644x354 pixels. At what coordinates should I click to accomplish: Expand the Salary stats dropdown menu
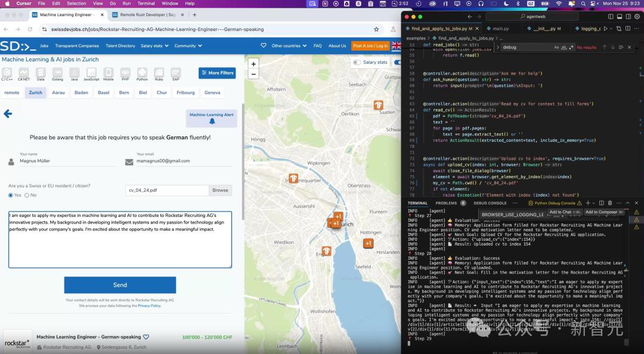pyautogui.click(x=151, y=45)
